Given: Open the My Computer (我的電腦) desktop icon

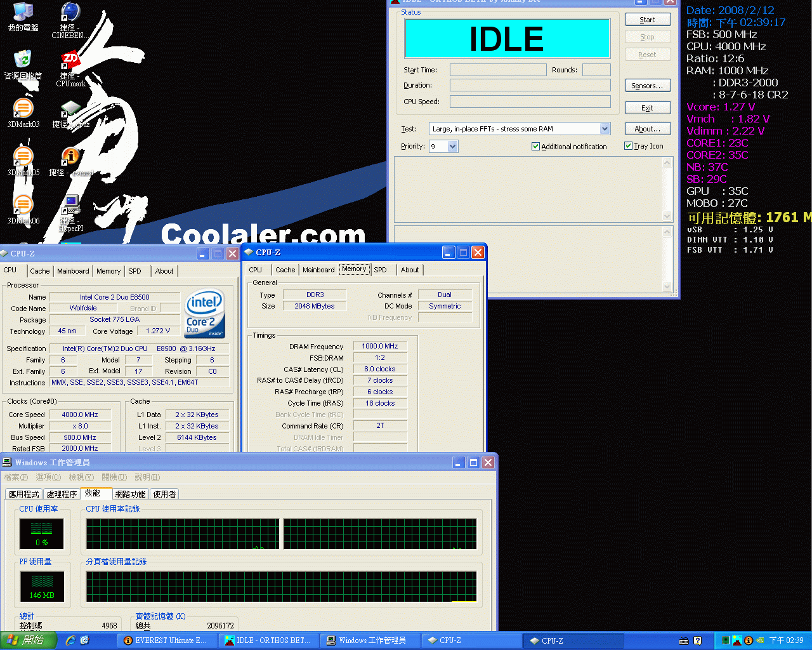Looking at the screenshot, I should click(23, 17).
